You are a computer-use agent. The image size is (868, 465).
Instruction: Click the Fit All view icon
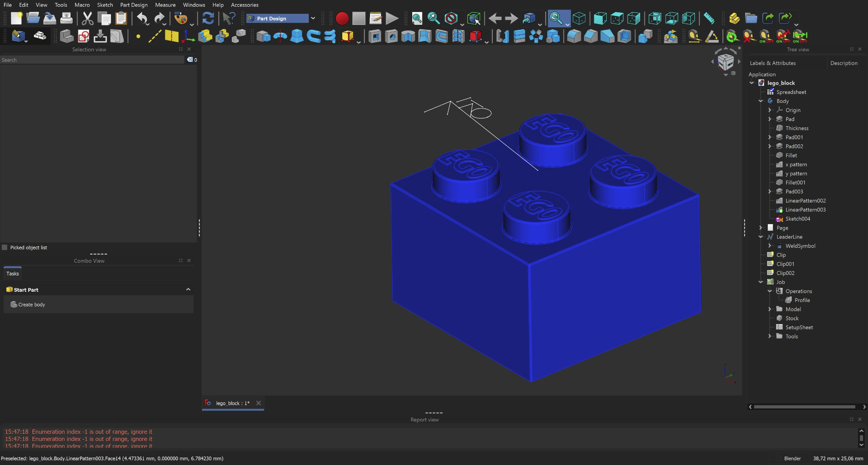tap(417, 18)
